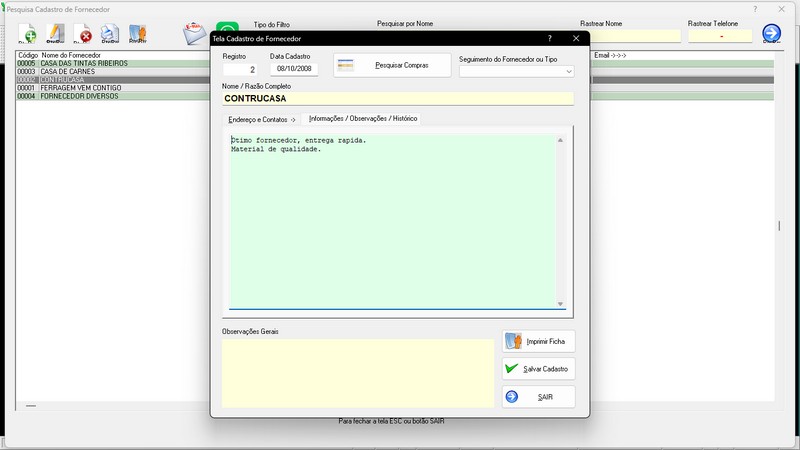Select the CONTRUCASA row in the list
This screenshot has width=800, height=450.
(113, 80)
